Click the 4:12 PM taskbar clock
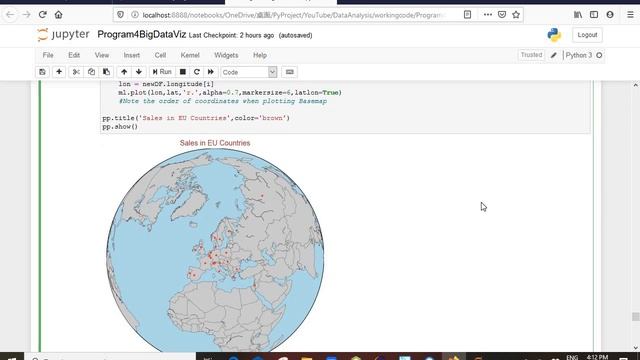 click(x=597, y=357)
